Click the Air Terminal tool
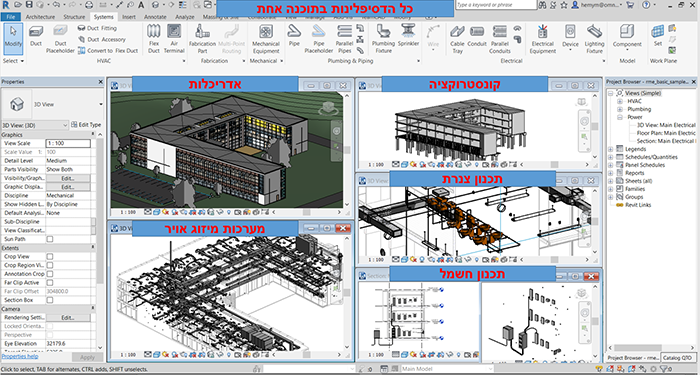The width and height of the screenshot is (700, 375). coord(174,39)
